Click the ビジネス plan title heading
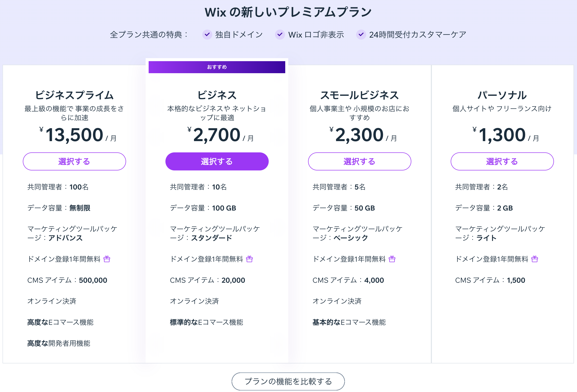Image resolution: width=577 pixels, height=392 pixels. (217, 95)
